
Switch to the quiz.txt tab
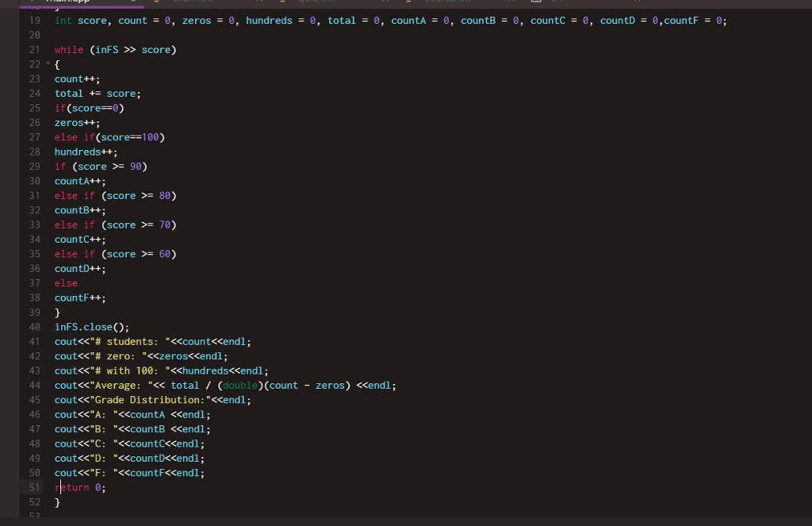(317, 2)
